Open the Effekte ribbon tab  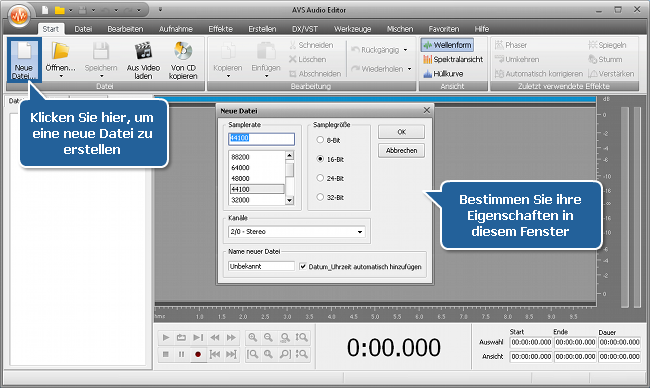[221, 29]
